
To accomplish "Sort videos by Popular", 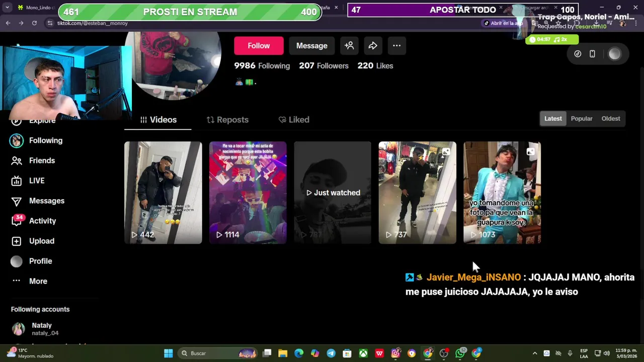I will tap(582, 119).
